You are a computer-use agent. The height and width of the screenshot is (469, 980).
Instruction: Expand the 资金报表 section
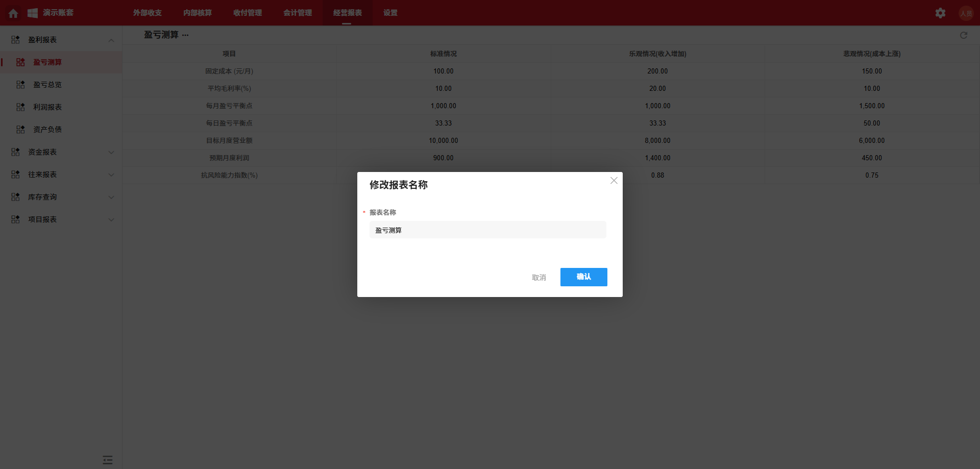(x=111, y=152)
